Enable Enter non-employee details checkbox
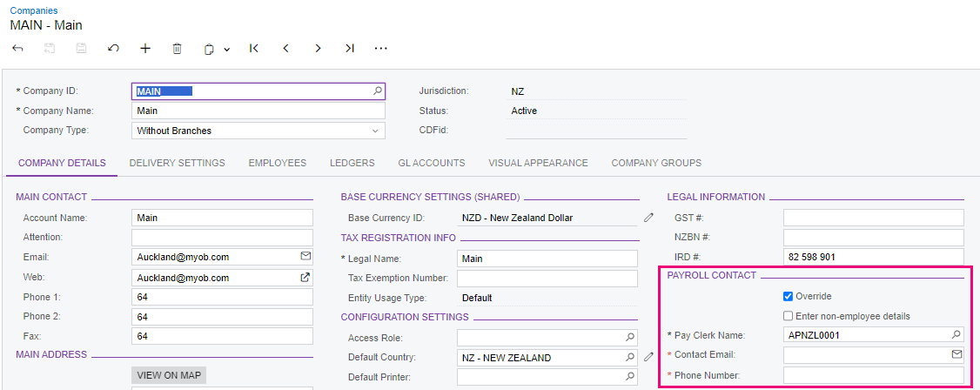 click(x=788, y=316)
